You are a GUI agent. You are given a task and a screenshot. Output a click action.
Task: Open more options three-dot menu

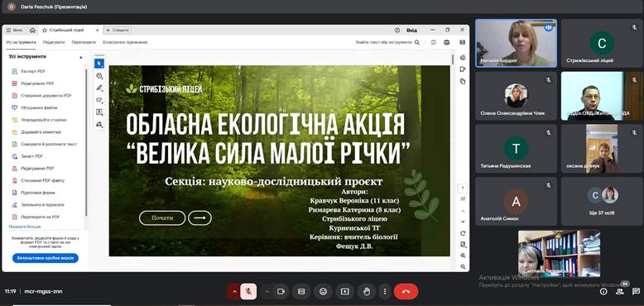click(x=385, y=291)
